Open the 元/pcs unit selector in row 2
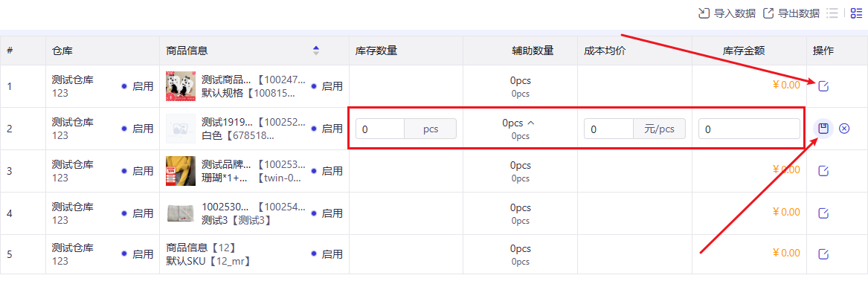Viewport: 868px width, 281px height. pyautogui.click(x=660, y=129)
